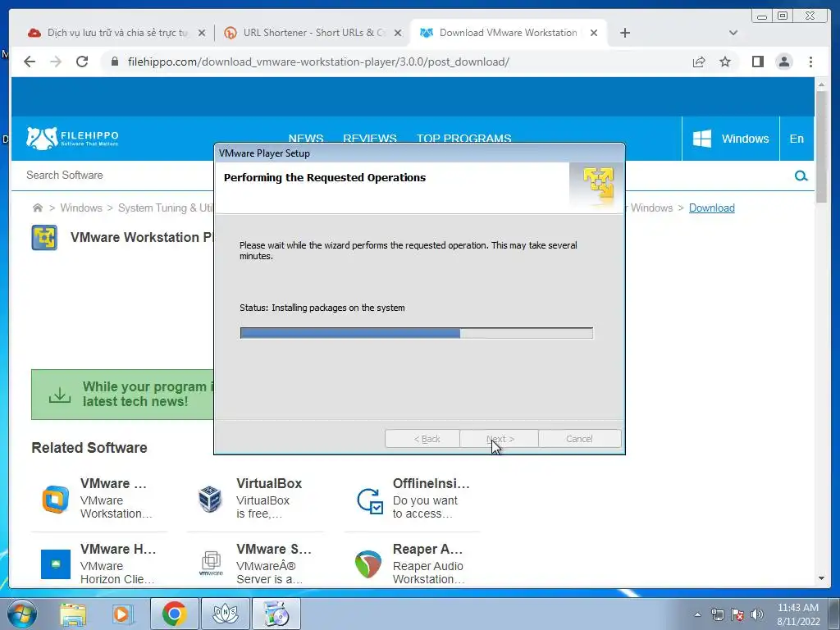Open the Reaper Audio Workstation icon

click(368, 564)
